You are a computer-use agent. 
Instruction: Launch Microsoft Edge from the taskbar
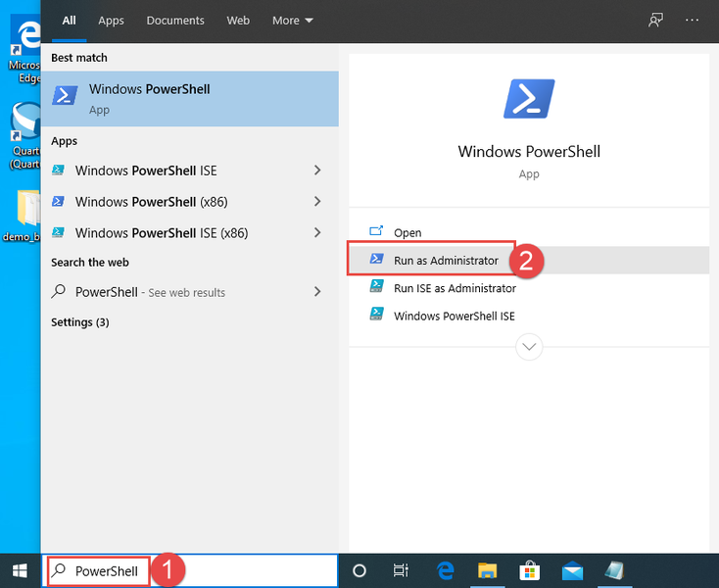click(445, 570)
